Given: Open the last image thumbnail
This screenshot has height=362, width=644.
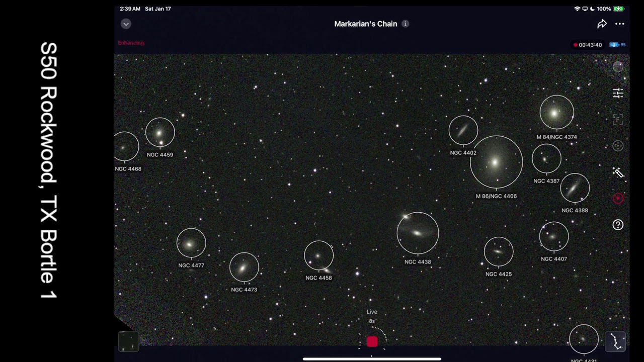Looking at the screenshot, I should click(x=128, y=341).
